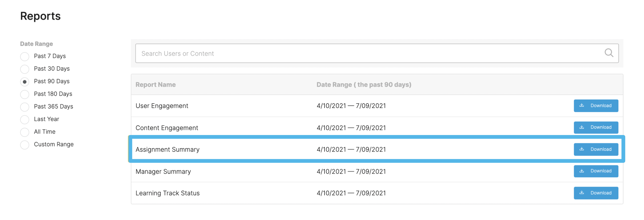Image resolution: width=644 pixels, height=220 pixels.
Task: Download the Content Engagement report
Action: pyautogui.click(x=596, y=127)
